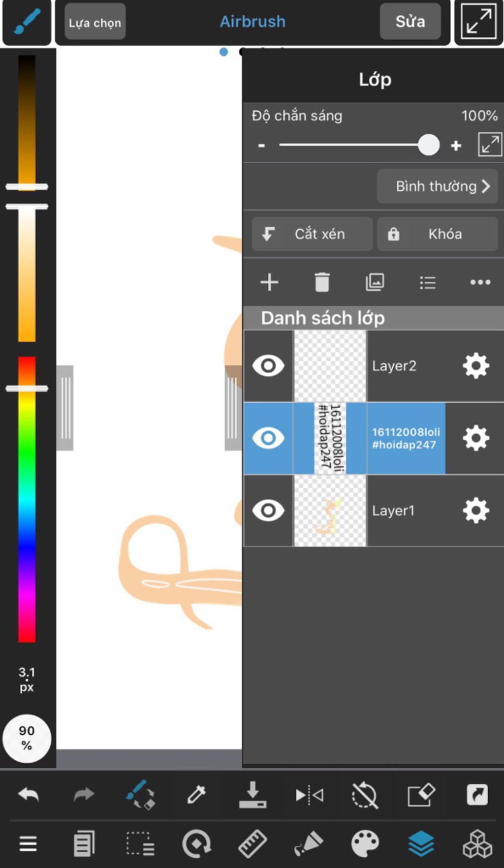Open the color palette icon
The height and width of the screenshot is (868, 504).
point(365,844)
